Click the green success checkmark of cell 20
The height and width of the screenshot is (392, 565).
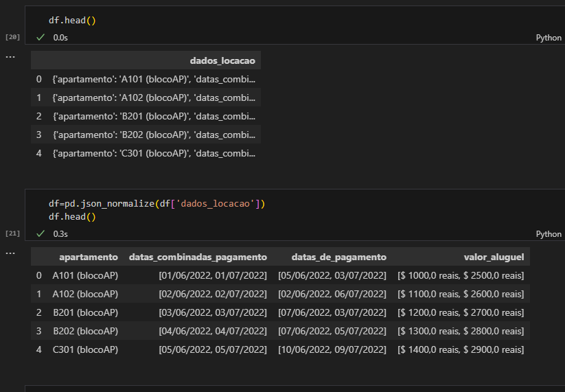pos(41,37)
